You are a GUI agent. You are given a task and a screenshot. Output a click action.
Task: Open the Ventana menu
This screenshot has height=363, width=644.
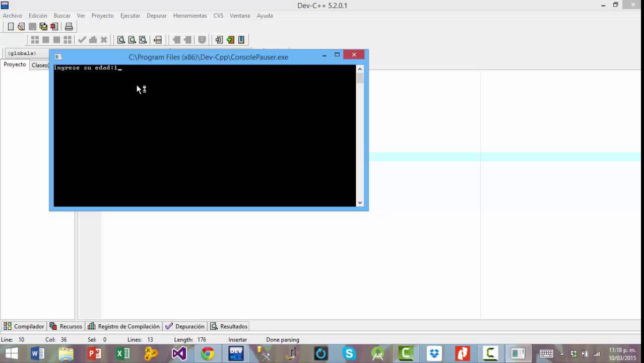tap(240, 16)
